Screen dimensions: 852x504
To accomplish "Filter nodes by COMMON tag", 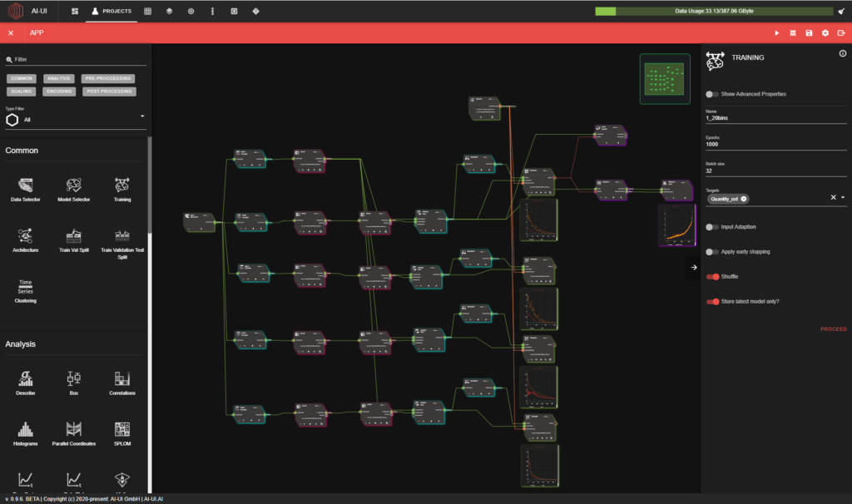I will (x=22, y=79).
